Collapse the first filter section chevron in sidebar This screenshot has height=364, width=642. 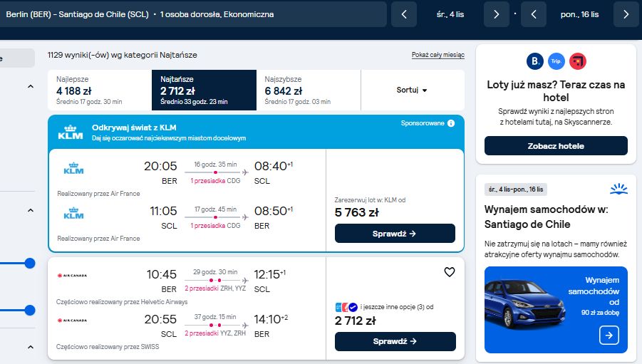31,86
